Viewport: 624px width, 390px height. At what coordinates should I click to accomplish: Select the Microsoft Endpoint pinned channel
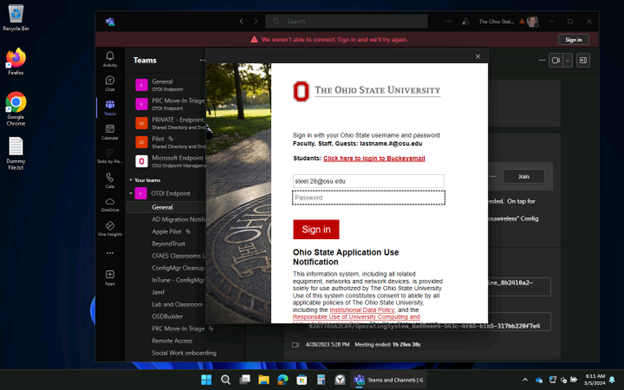tap(169, 161)
